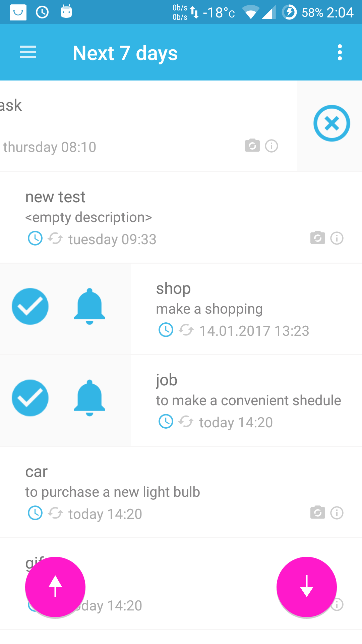Viewport: 362px width, 644px height.
Task: Tap the bell reminder icon for job
Action: [x=89, y=398]
